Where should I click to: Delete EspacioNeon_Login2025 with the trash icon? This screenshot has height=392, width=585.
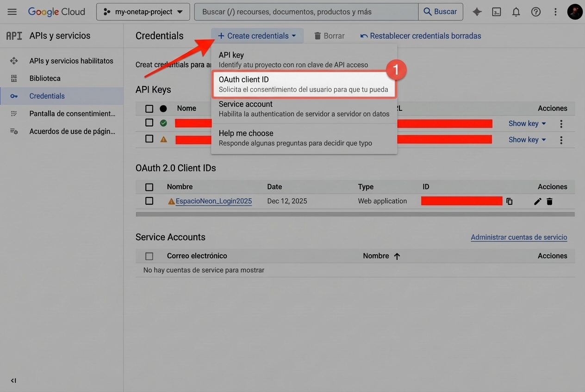click(549, 201)
